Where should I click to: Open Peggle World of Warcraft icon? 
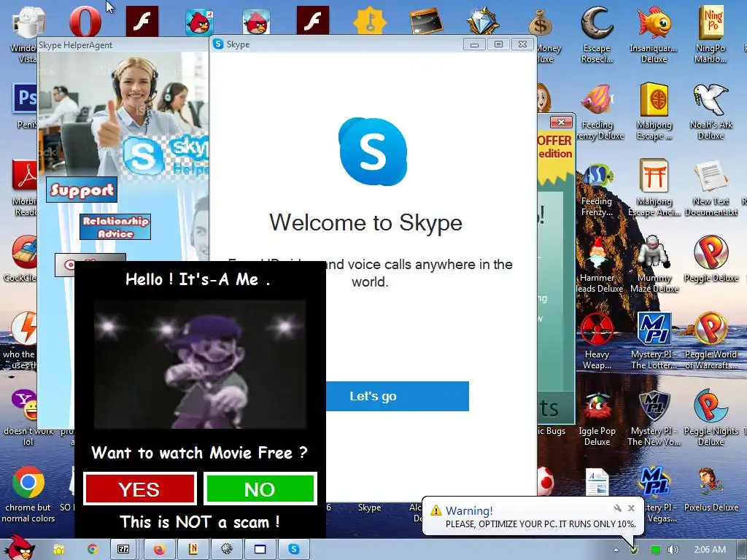click(x=711, y=329)
